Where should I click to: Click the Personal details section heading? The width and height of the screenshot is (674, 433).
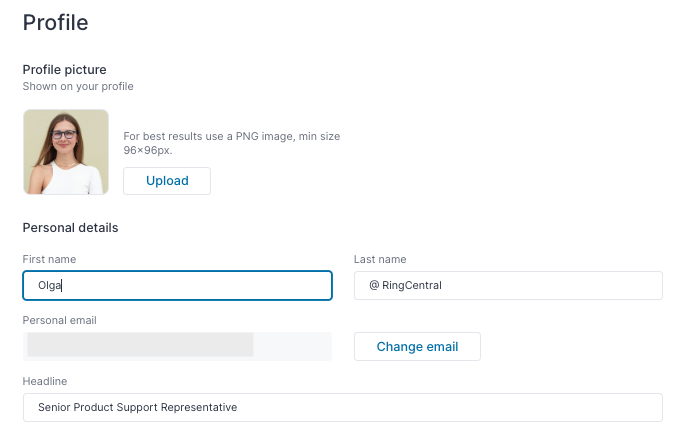[70, 228]
